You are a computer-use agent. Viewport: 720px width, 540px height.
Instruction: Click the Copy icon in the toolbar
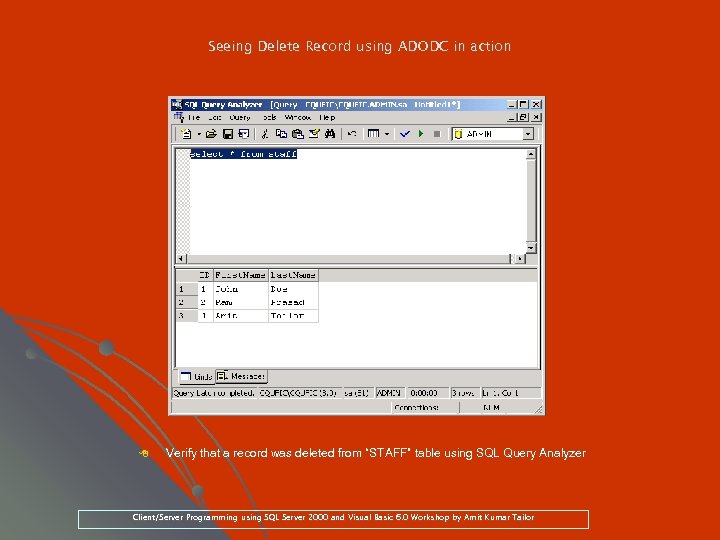click(281, 134)
